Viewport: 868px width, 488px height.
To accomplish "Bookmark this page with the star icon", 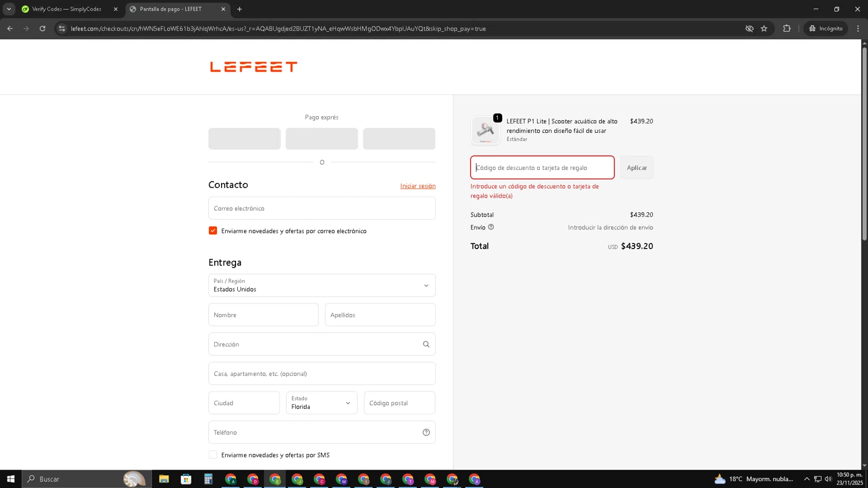I will point(764,28).
